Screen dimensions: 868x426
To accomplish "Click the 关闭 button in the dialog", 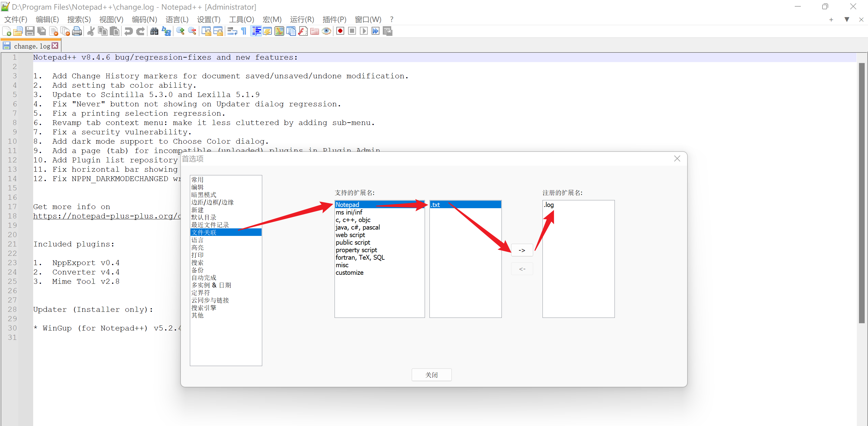I will [431, 375].
